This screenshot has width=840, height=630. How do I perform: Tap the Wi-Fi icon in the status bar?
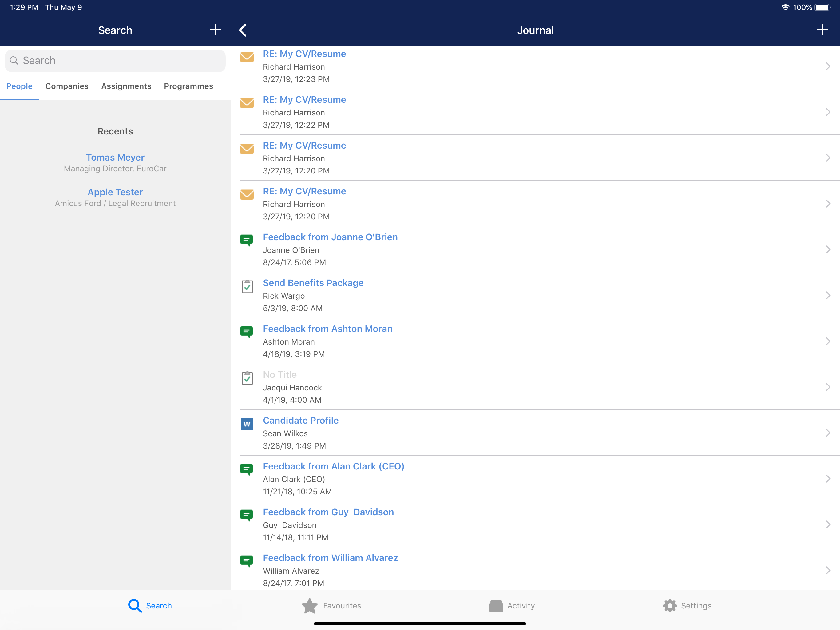coord(785,7)
